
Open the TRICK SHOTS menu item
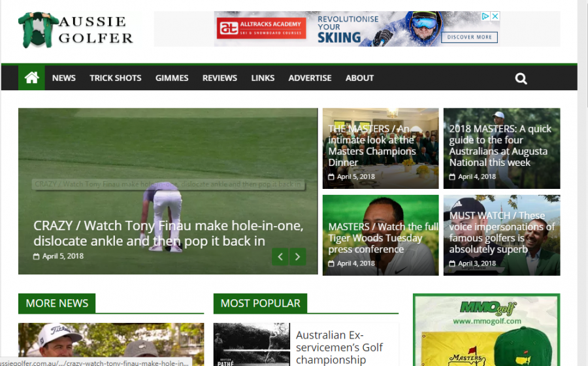click(x=116, y=78)
